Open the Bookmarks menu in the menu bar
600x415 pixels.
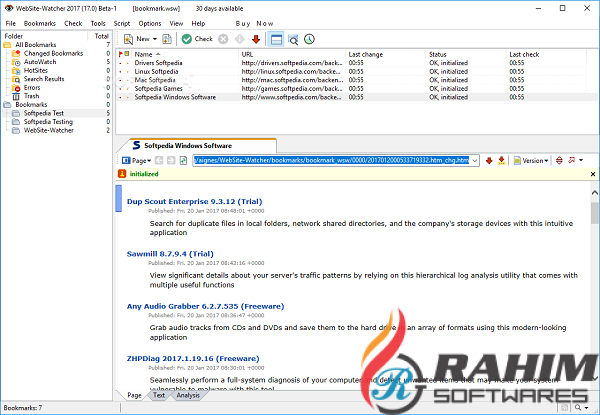(x=40, y=22)
